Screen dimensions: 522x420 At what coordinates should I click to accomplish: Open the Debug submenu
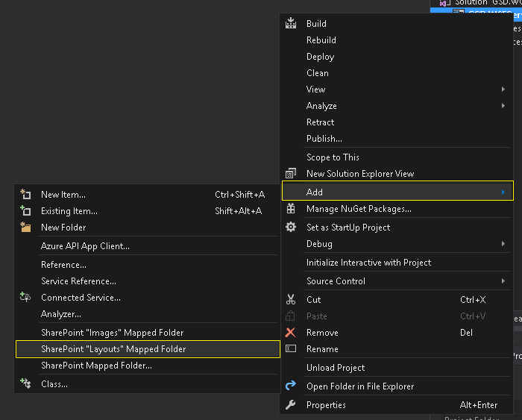pyautogui.click(x=319, y=244)
